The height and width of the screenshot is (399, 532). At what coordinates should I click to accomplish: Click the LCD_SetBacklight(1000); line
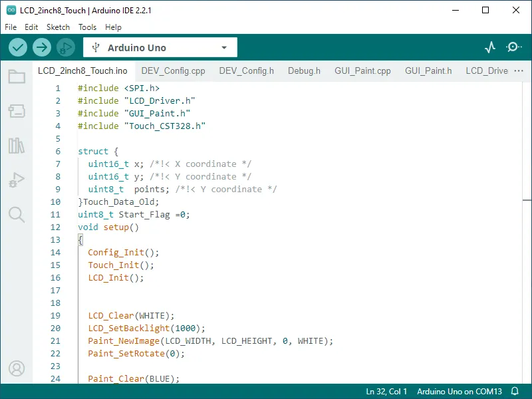(146, 329)
